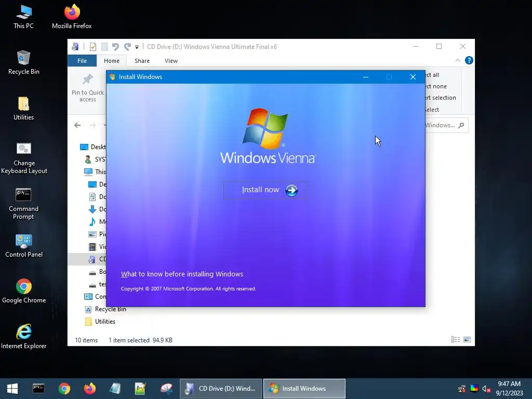The width and height of the screenshot is (532, 399).
Task: Open Firefox from the taskbar
Action: [89, 389]
